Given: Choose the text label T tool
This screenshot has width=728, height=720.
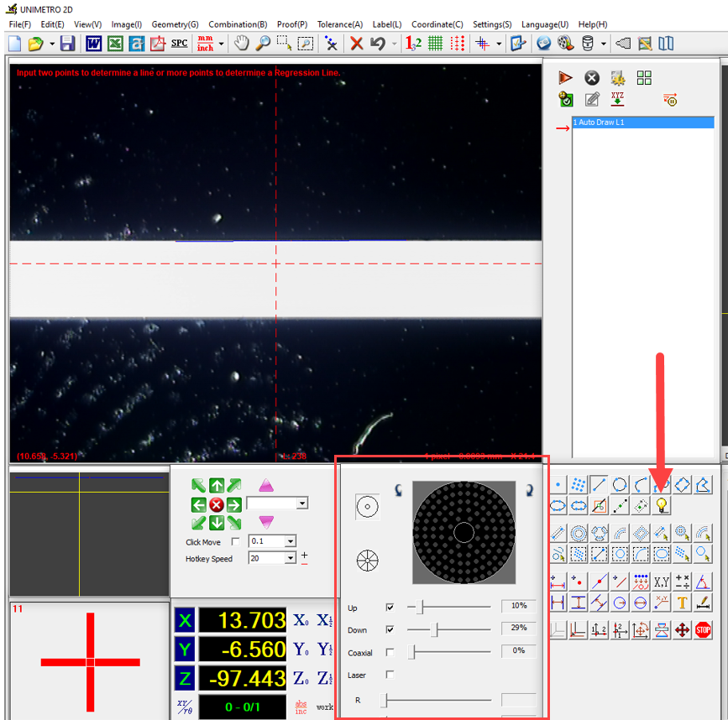Looking at the screenshot, I should (682, 602).
